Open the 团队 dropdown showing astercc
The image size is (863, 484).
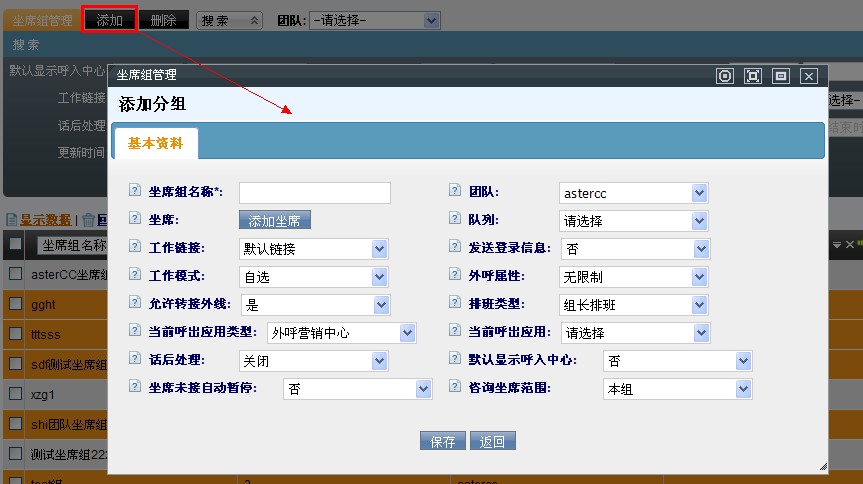633,193
